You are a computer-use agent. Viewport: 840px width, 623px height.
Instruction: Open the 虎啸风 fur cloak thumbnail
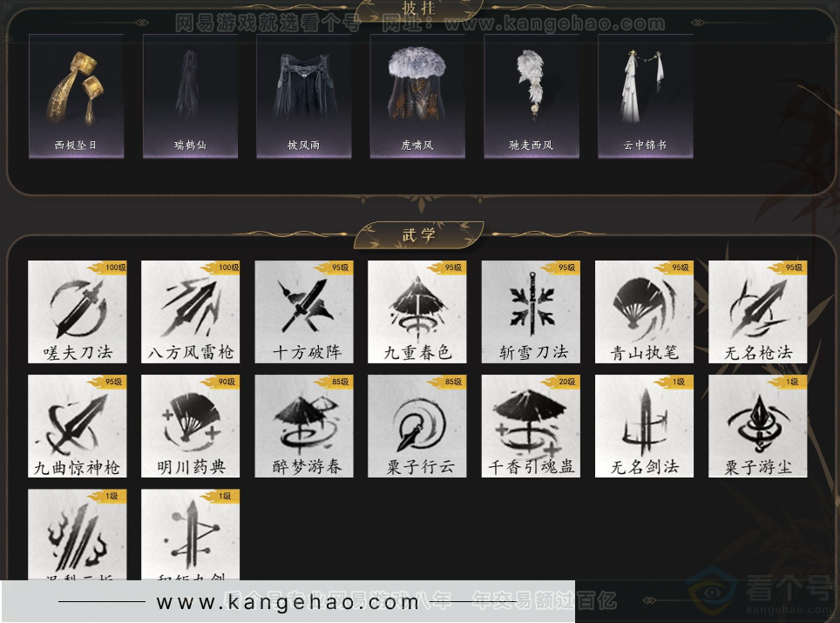[417, 96]
